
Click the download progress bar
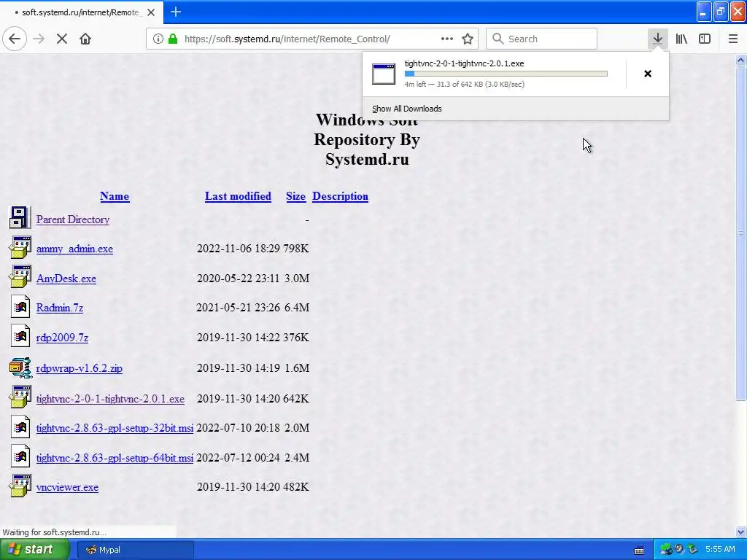coord(506,74)
